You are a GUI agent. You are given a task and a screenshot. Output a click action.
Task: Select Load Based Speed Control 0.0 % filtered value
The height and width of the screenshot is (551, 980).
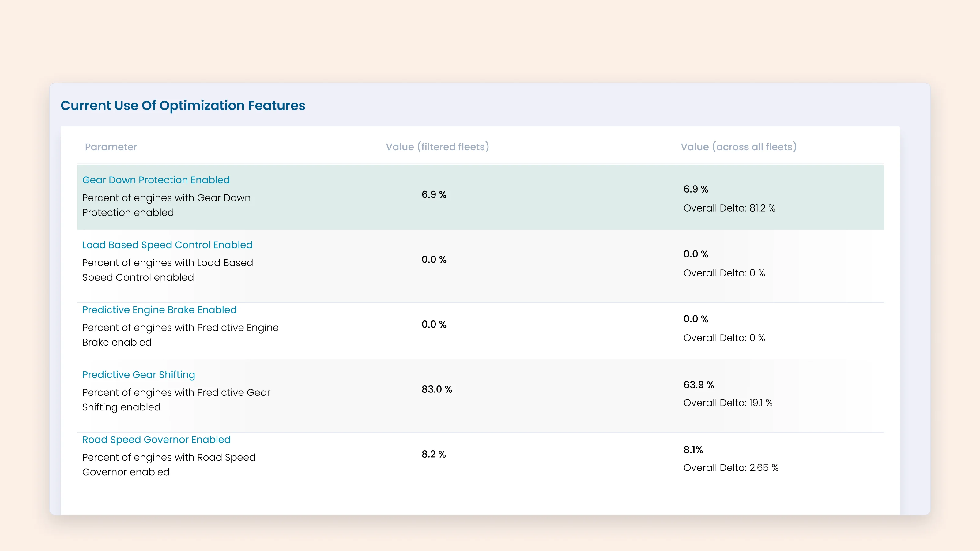434,259
